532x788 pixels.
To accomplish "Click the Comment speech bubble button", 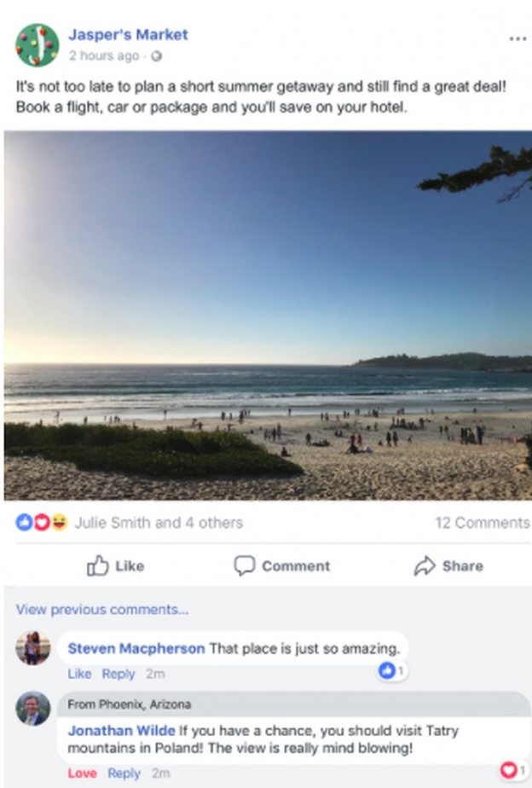I will [281, 565].
